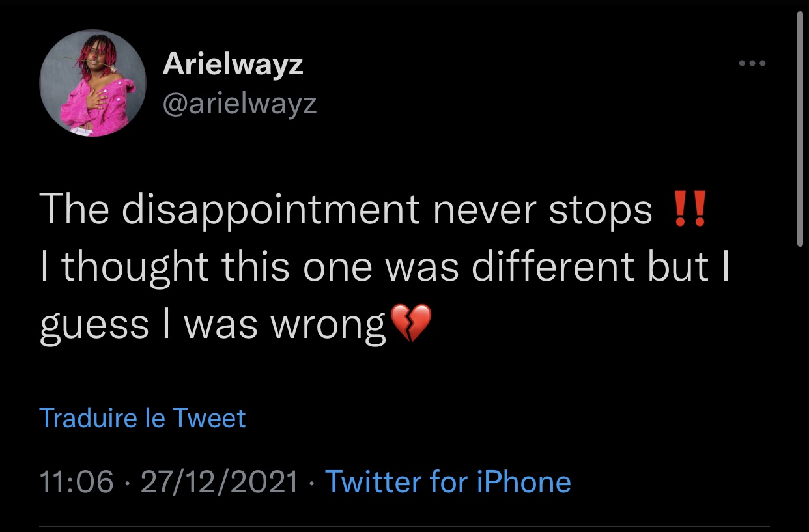Image resolution: width=809 pixels, height=532 pixels.
Task: Click the word "stops" in the tweet
Action: pyautogui.click(x=599, y=211)
